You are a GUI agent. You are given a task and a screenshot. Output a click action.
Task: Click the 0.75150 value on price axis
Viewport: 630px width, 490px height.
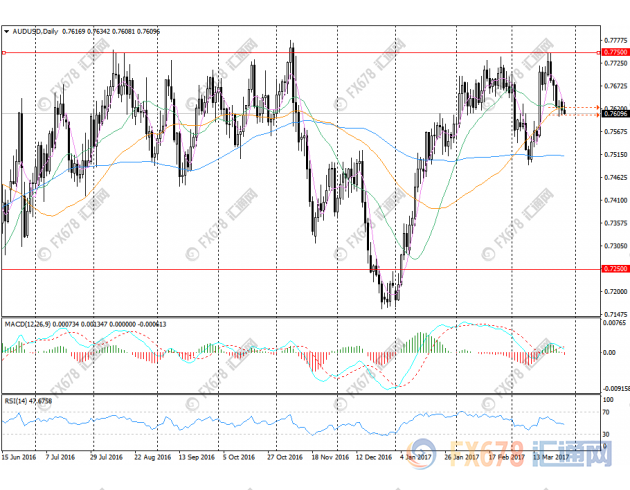[x=614, y=155]
